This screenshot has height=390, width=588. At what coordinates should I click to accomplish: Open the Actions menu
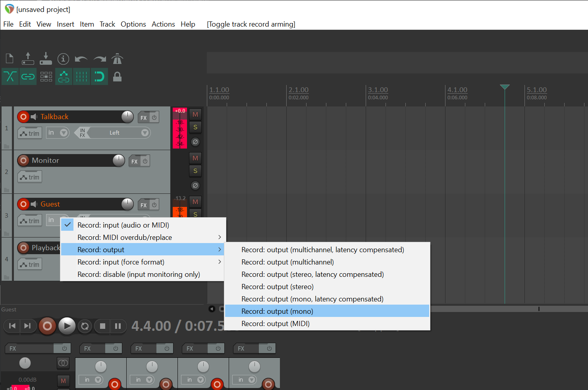(163, 24)
